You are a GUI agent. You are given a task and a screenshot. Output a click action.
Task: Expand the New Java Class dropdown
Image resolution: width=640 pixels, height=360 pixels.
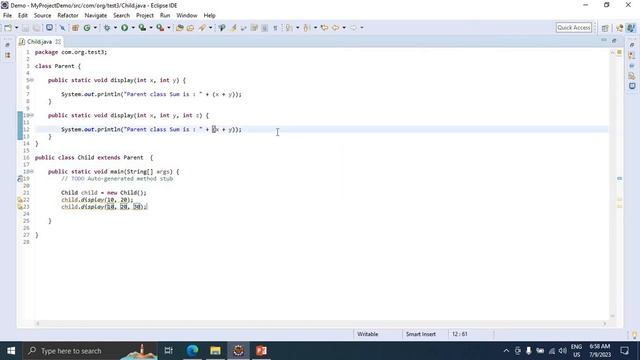click(x=95, y=28)
